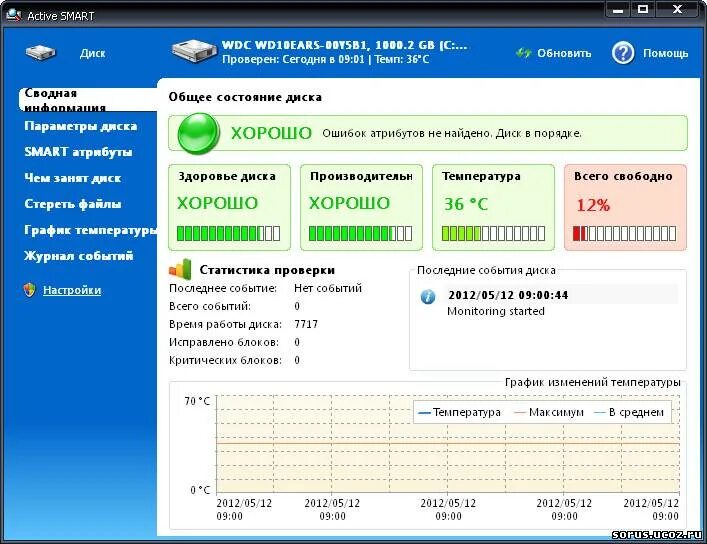Click the 0 °C axis label
Image resolution: width=707 pixels, height=544 pixels.
200,490
